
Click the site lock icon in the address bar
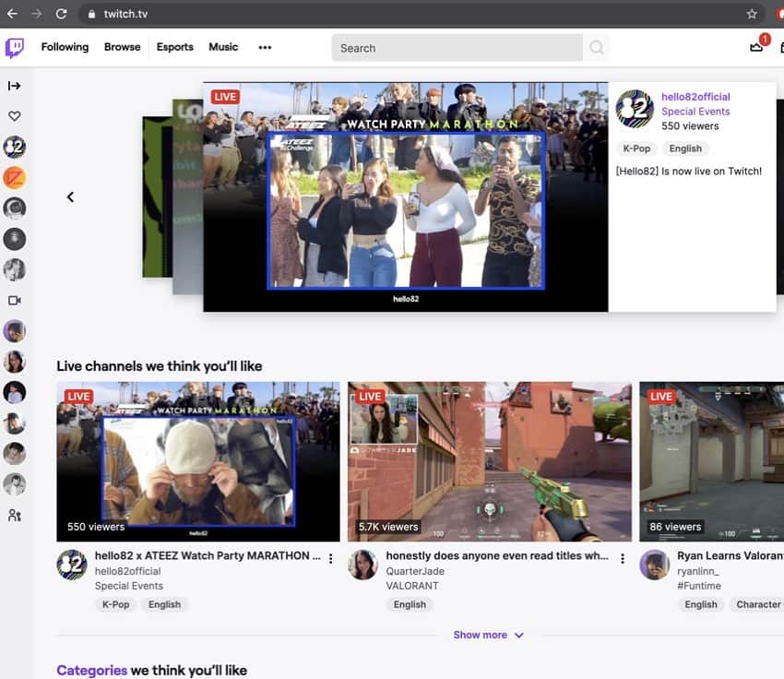tap(91, 15)
